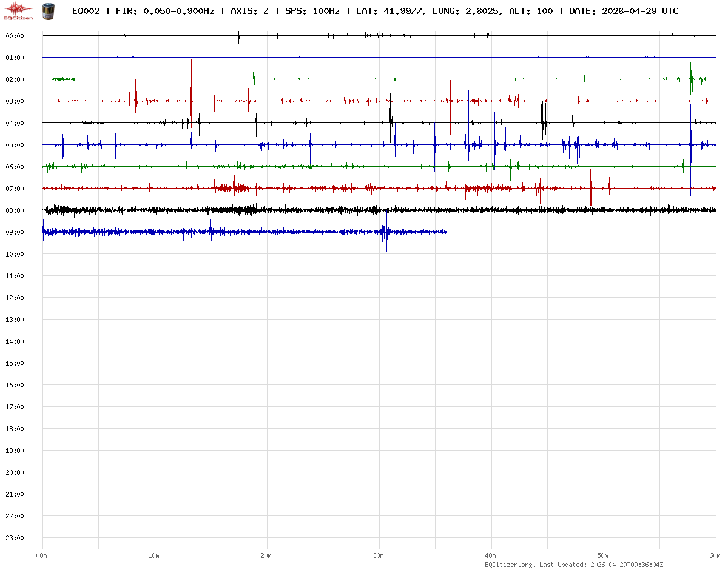The height and width of the screenshot is (570, 728).
Task: Select the 18:00 hour row label
Action: pyautogui.click(x=15, y=429)
